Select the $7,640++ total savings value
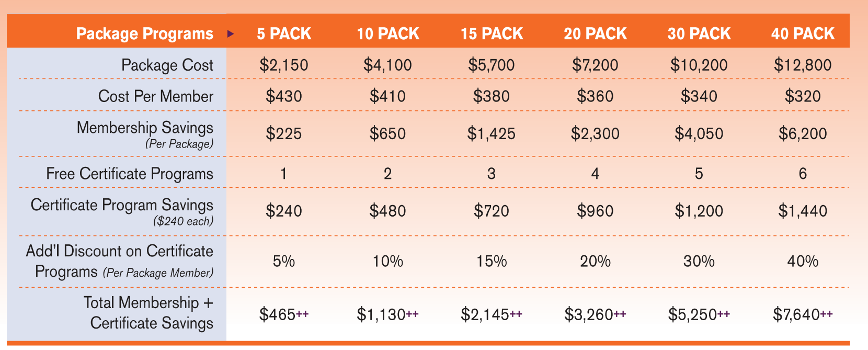This screenshot has width=868, height=350. pyautogui.click(x=803, y=314)
